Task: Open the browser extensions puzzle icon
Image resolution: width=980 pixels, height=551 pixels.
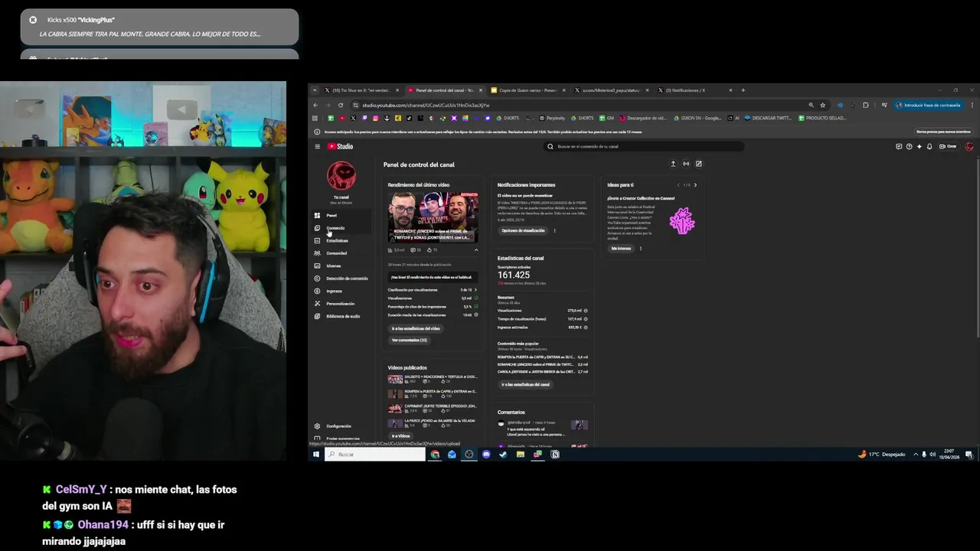Action: click(x=866, y=105)
